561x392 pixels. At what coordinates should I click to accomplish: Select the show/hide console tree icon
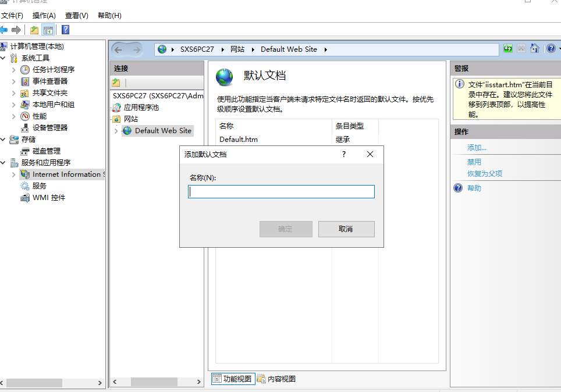(x=48, y=29)
